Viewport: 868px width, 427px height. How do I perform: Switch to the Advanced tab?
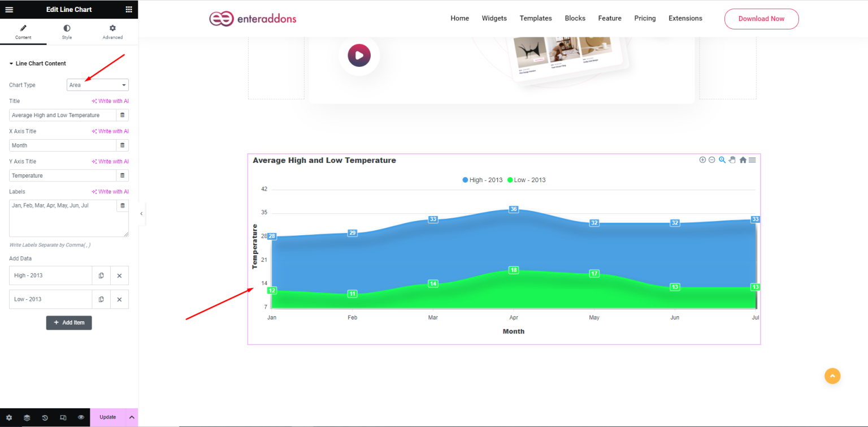click(112, 32)
